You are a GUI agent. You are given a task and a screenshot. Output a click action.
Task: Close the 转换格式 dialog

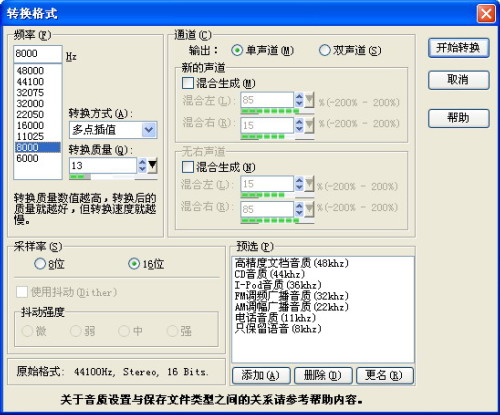tap(486, 14)
